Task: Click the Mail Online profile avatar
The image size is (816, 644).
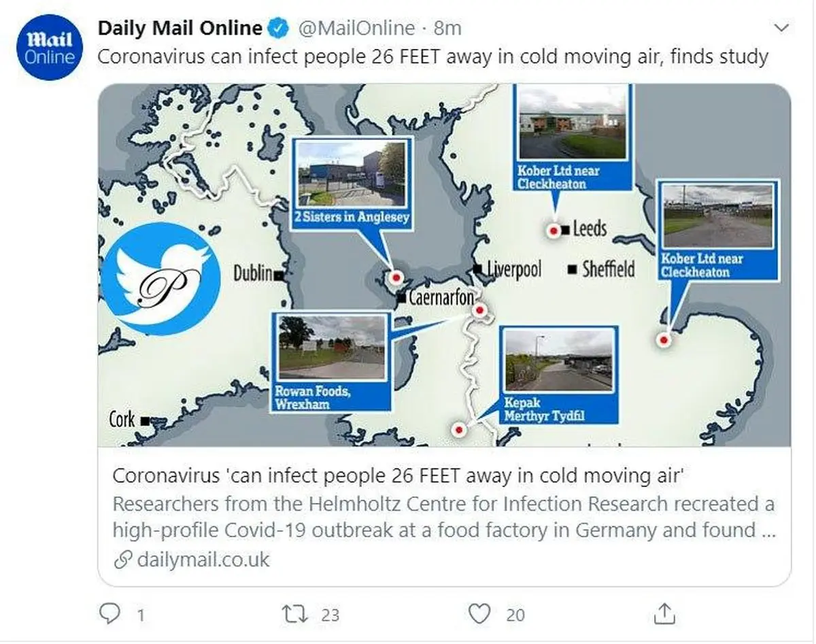Action: point(50,47)
